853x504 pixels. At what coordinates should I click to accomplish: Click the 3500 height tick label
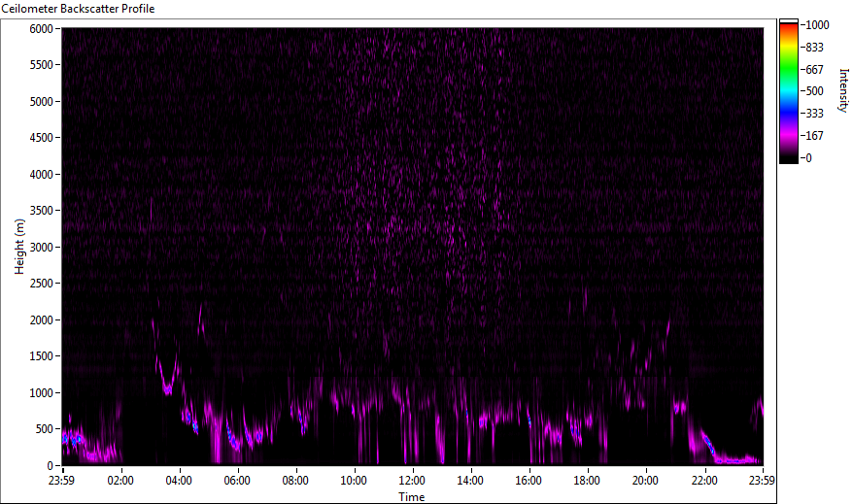[x=42, y=211]
